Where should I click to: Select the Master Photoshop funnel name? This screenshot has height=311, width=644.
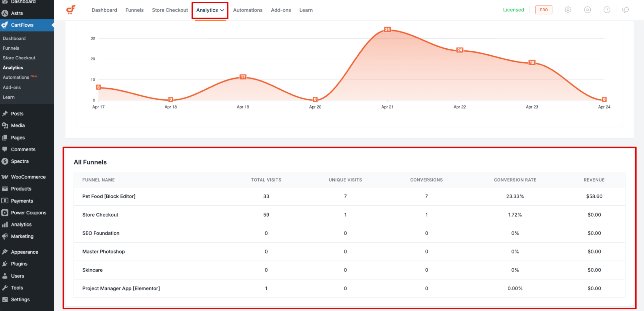click(104, 252)
